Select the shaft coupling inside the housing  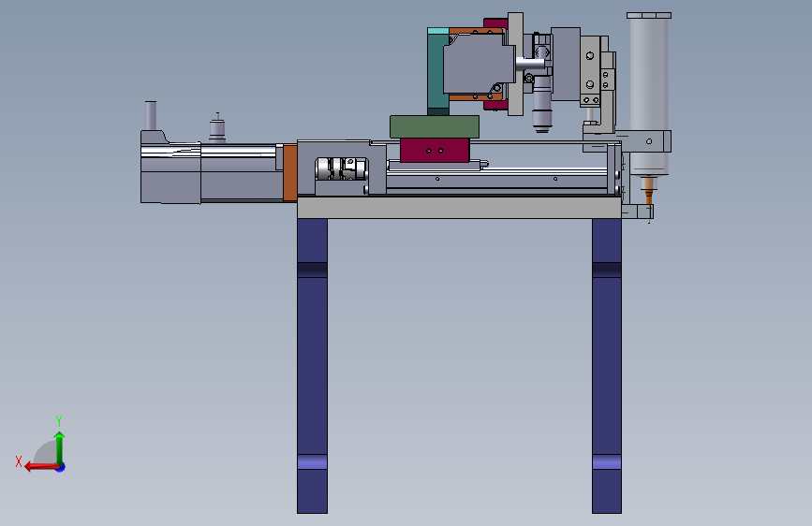341,169
